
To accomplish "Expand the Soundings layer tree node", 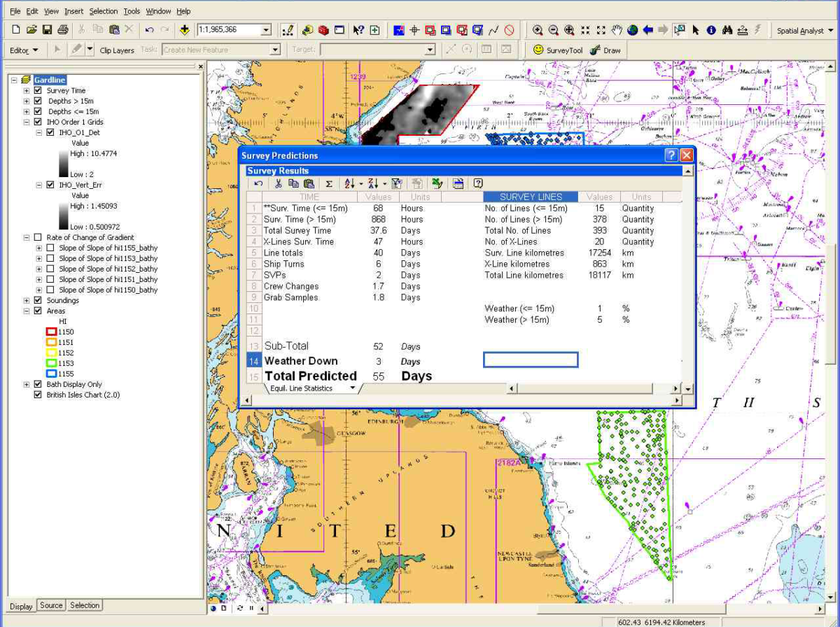I will pyautogui.click(x=27, y=300).
